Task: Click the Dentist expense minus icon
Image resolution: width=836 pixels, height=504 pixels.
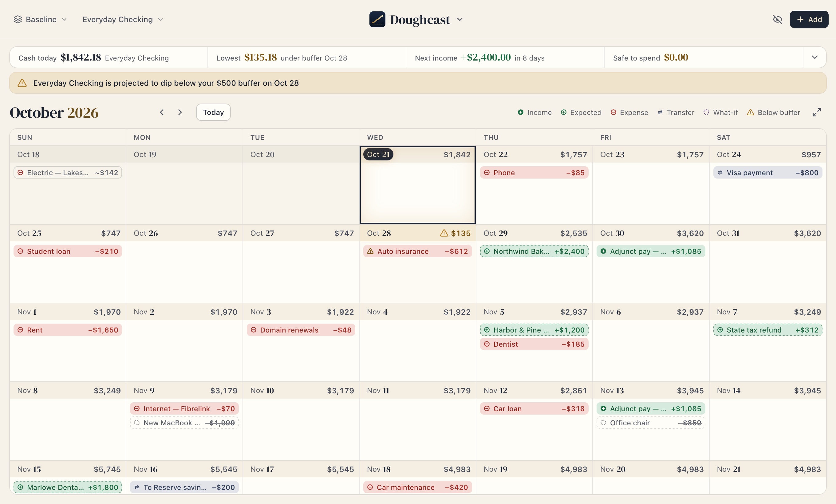Action: tap(487, 344)
